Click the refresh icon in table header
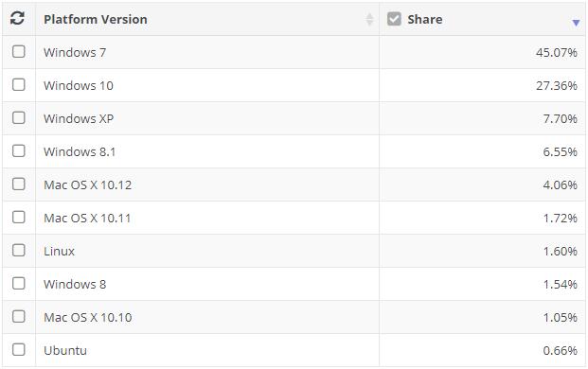Screen dimensions: 588x369 click(18, 18)
